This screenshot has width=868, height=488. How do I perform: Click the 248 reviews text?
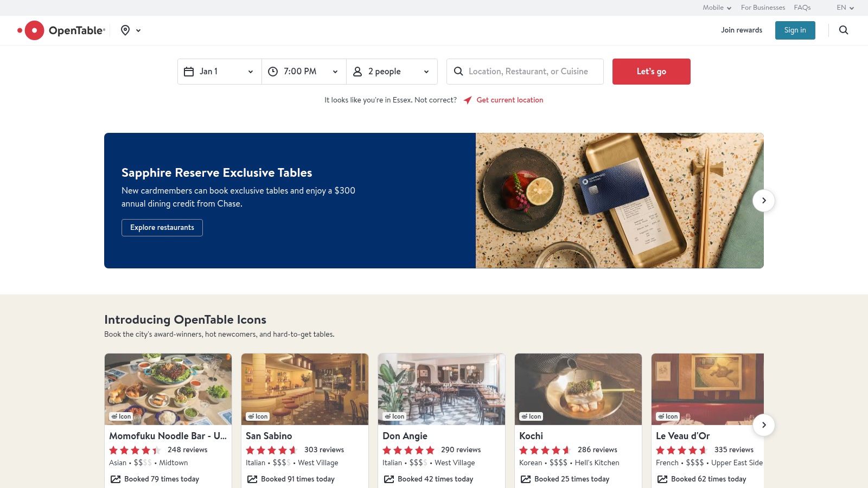coord(188,450)
